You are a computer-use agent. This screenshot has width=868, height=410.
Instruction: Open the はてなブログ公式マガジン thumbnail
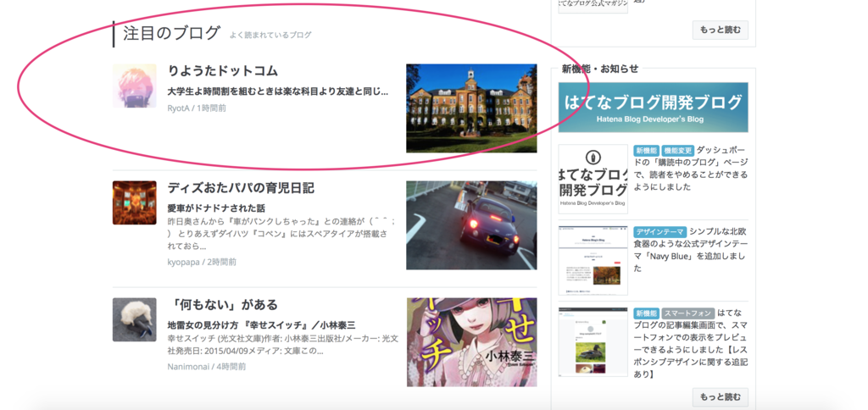click(593, 7)
